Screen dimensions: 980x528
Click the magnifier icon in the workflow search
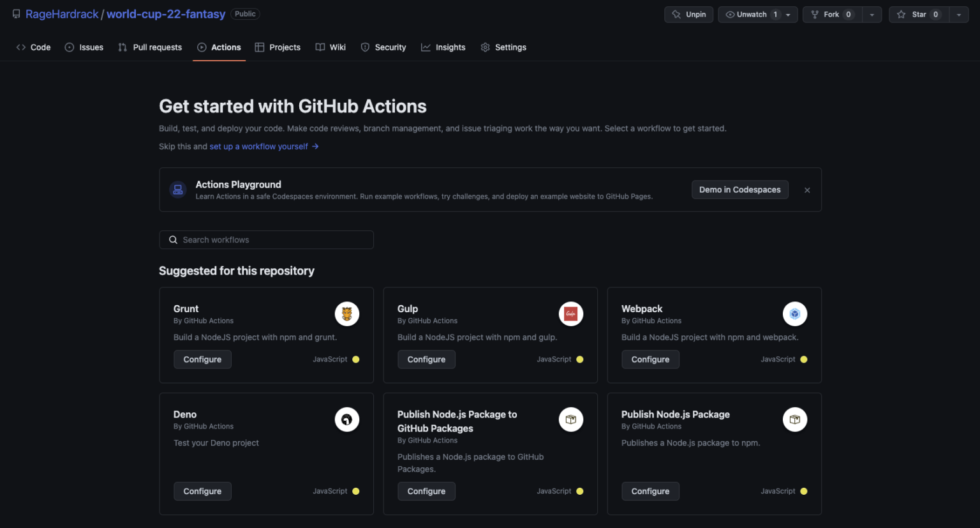point(173,239)
